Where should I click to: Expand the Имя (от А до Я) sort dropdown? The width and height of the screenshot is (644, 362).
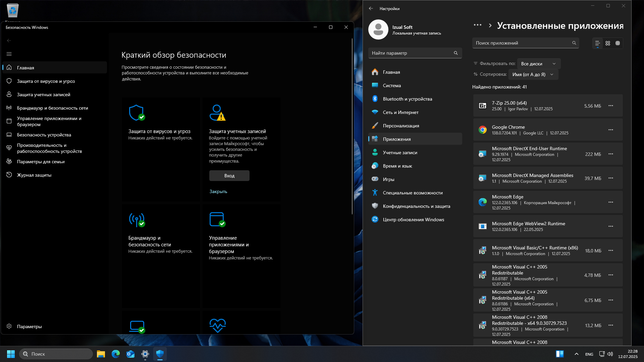pyautogui.click(x=533, y=74)
